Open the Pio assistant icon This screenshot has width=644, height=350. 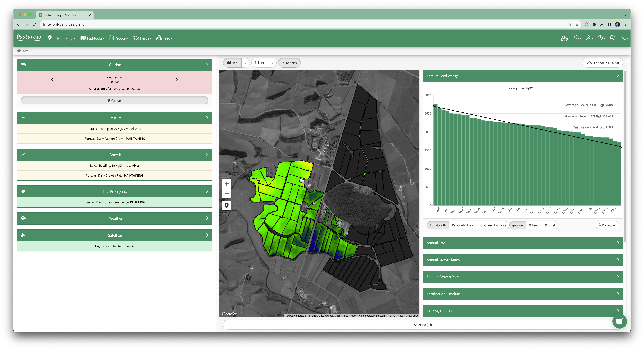(x=564, y=38)
